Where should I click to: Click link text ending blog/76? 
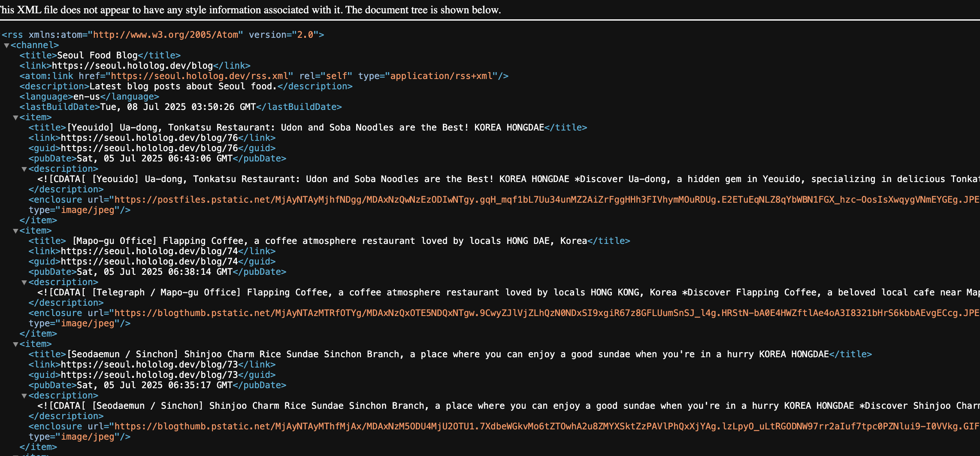(x=149, y=138)
